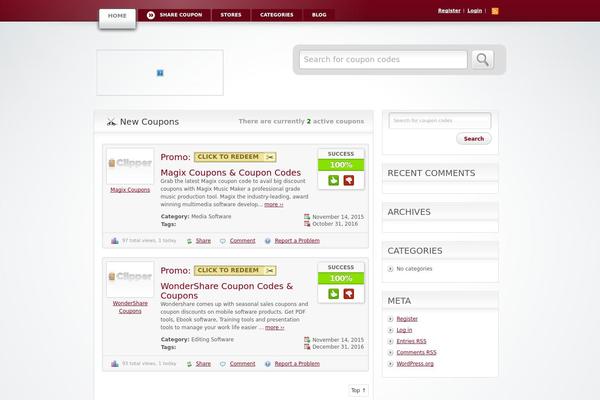Screen dimensions: 600x400
Task: Click the Log in link in Meta
Action: (404, 330)
